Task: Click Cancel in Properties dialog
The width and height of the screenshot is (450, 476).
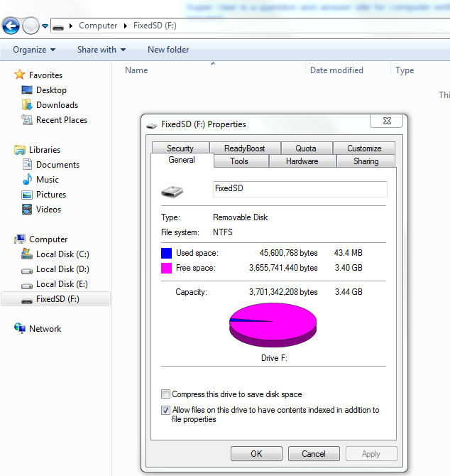Action: click(314, 453)
